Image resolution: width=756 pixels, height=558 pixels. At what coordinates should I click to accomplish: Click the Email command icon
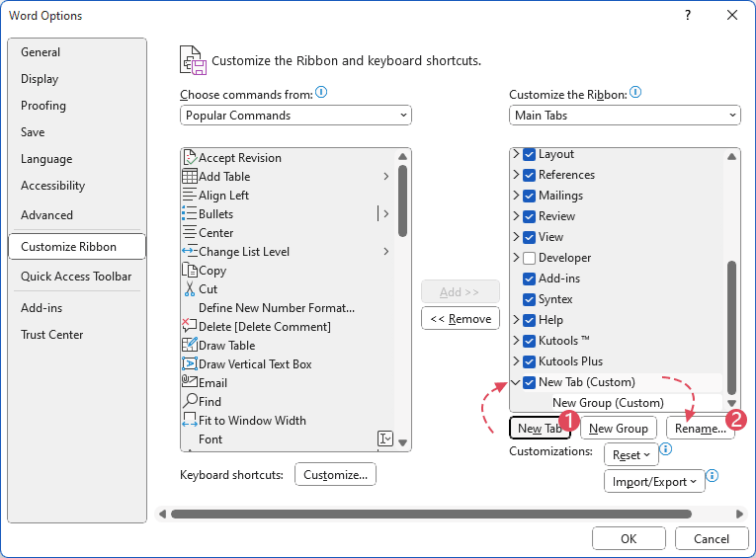[x=190, y=383]
